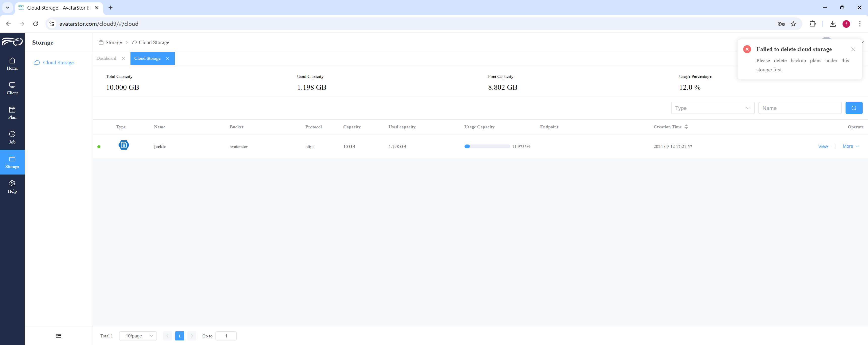Open the Type filter dropdown
868x345 pixels.
click(x=712, y=108)
